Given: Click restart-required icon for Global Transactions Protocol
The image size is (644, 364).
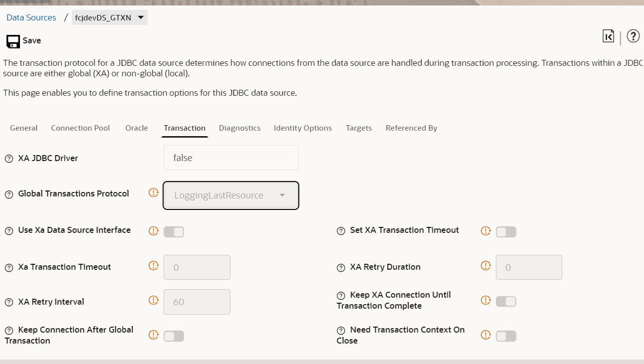Looking at the screenshot, I should (154, 193).
